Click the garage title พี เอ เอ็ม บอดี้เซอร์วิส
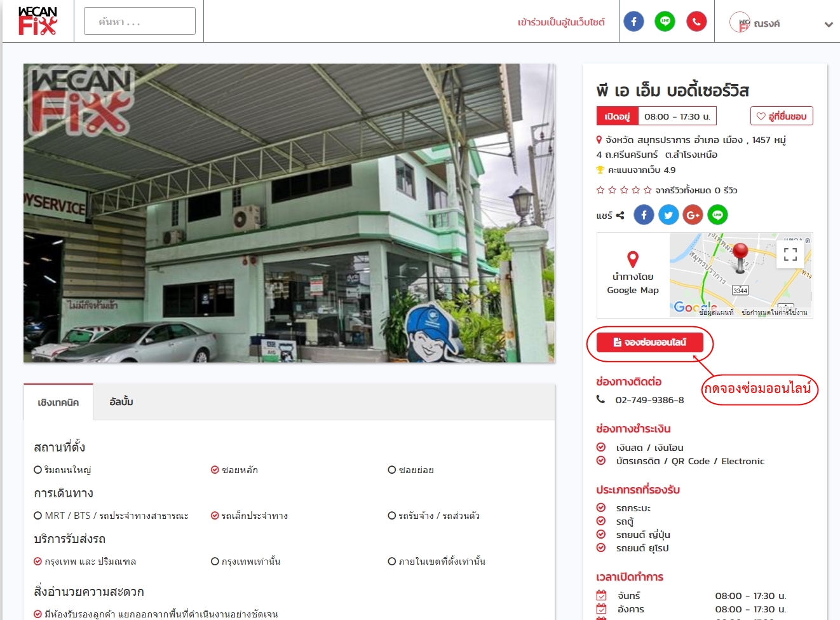The image size is (840, 620). [672, 90]
